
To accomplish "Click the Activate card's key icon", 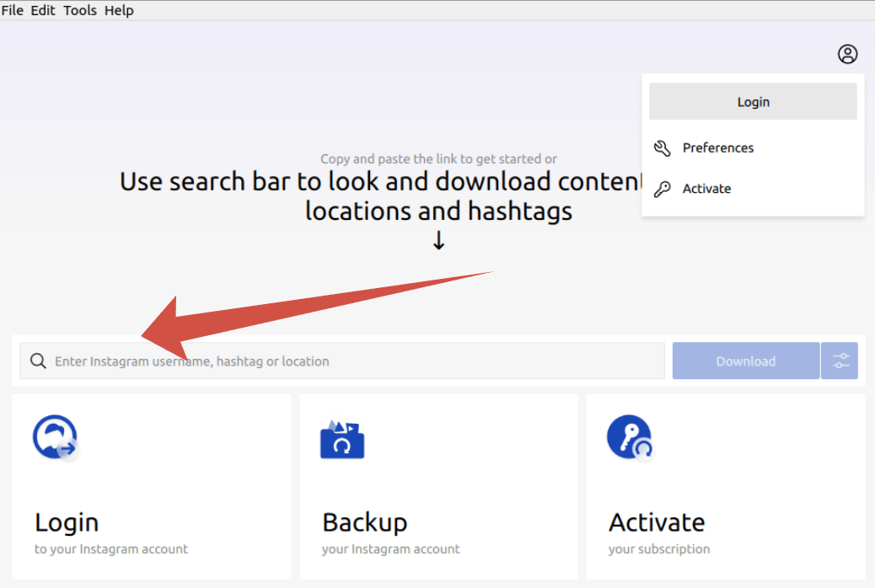I will click(x=629, y=438).
